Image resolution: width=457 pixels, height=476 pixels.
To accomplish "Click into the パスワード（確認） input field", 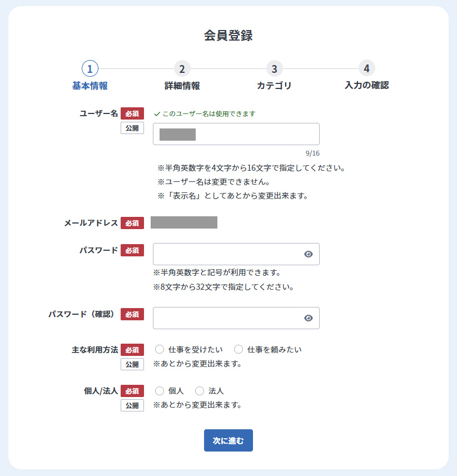I will coord(228,318).
